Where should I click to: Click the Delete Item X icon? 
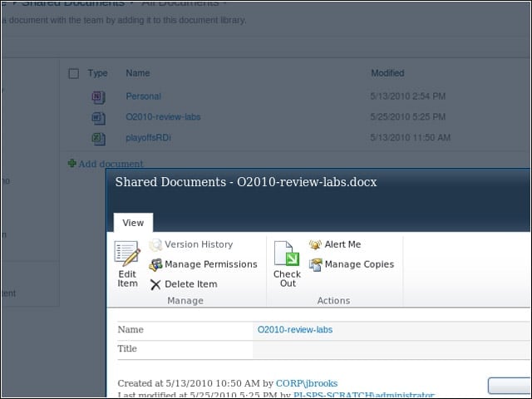coord(155,284)
